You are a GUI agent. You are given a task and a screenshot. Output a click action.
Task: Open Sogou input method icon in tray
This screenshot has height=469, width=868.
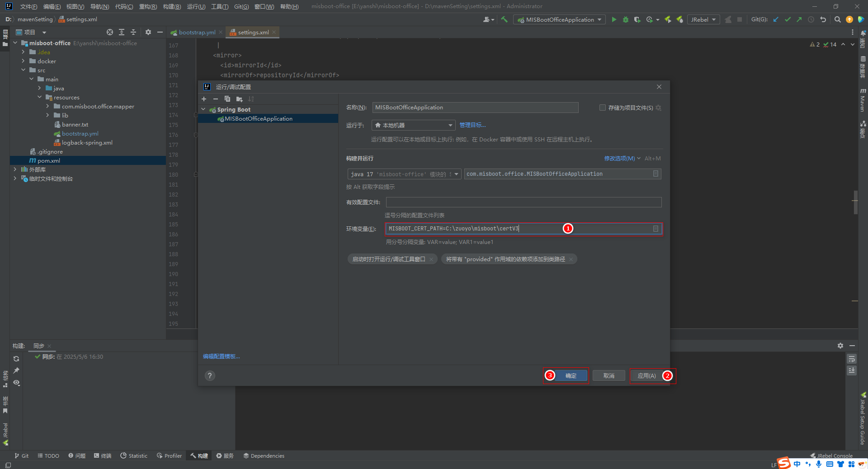pos(784,463)
